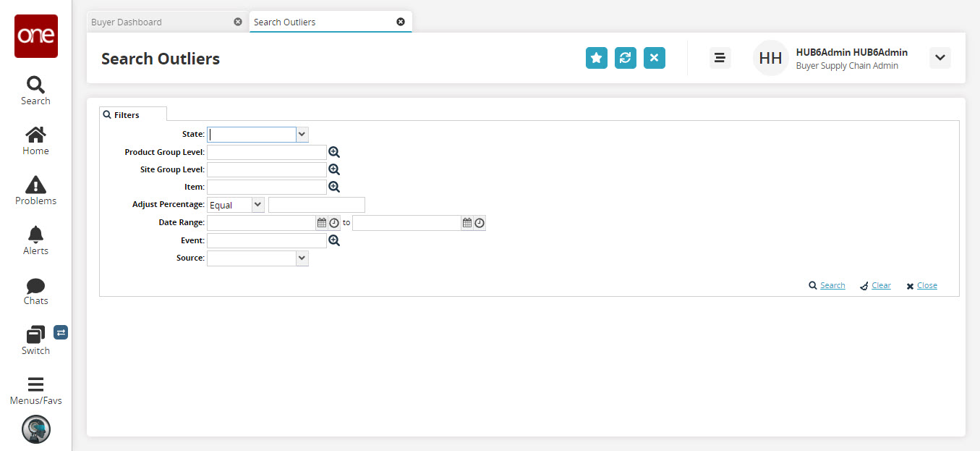Expand the user profile chevron menu

939,58
